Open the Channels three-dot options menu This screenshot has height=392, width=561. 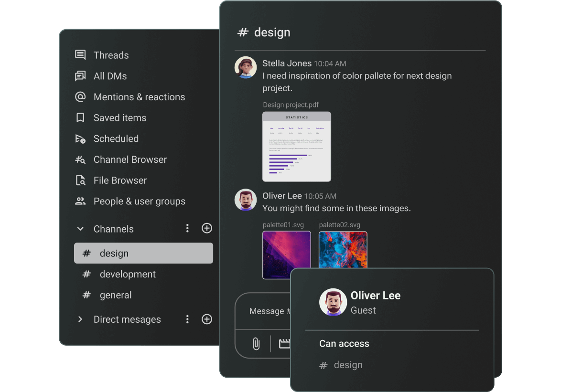pos(187,228)
